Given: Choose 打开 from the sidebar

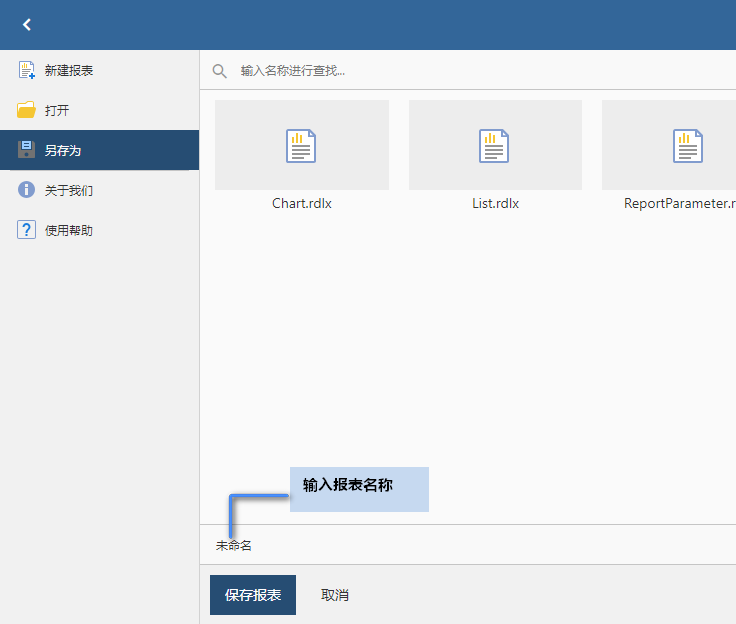Looking at the screenshot, I should pos(57,111).
